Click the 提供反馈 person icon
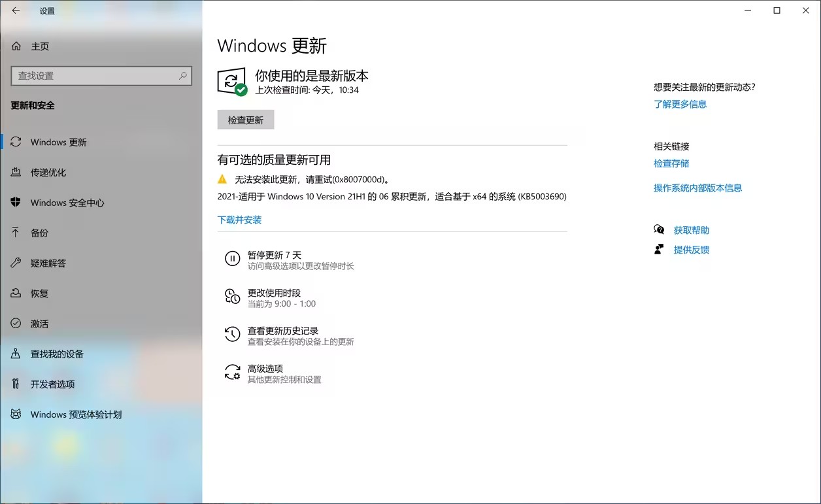Screen dimensions: 821x504 (659, 249)
